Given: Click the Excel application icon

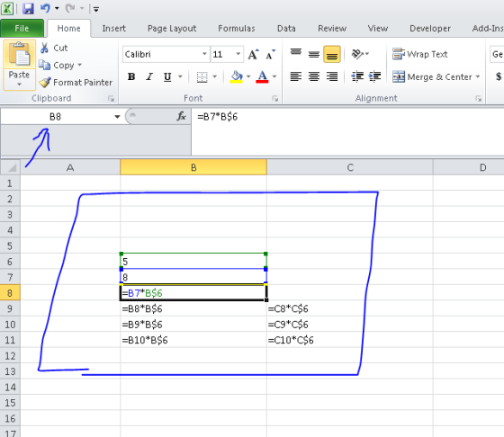Looking at the screenshot, I should [7, 9].
